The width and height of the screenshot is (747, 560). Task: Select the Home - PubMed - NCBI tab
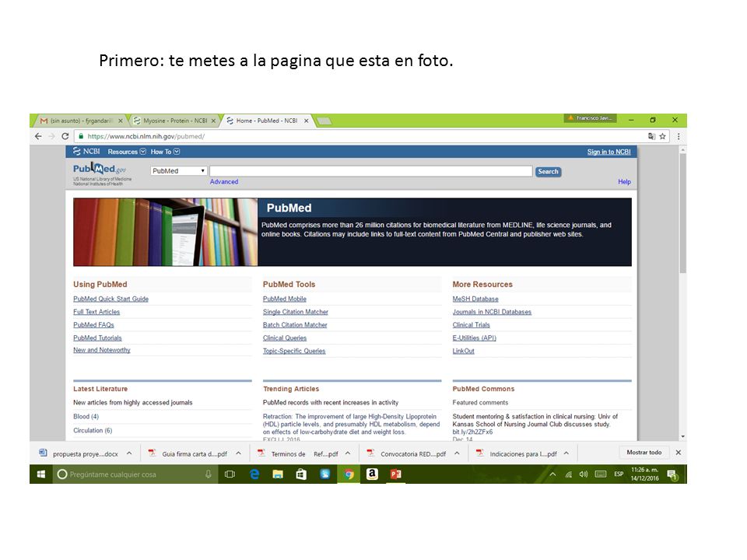click(x=268, y=121)
